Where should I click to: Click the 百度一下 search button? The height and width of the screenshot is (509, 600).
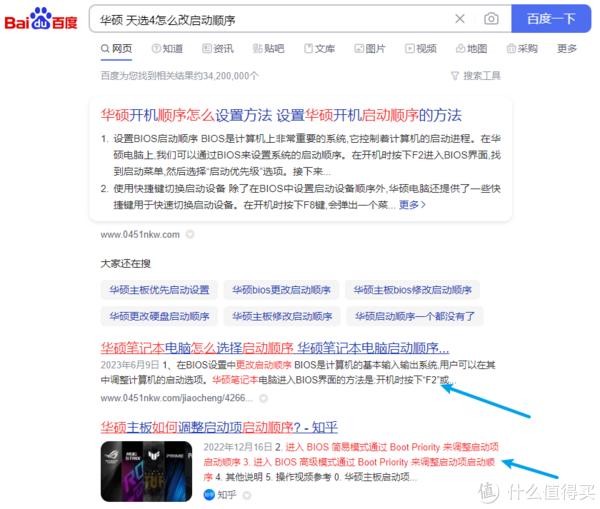click(x=551, y=19)
